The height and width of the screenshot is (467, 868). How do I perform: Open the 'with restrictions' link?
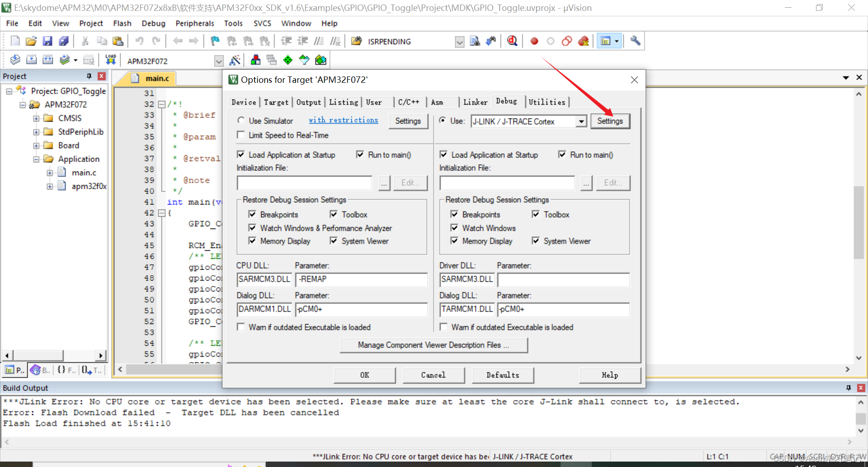(x=343, y=120)
